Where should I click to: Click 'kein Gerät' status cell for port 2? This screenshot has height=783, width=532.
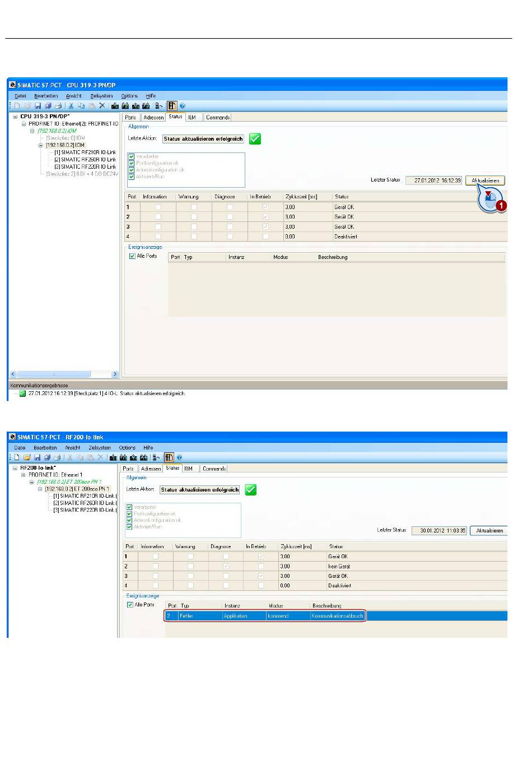339,567
